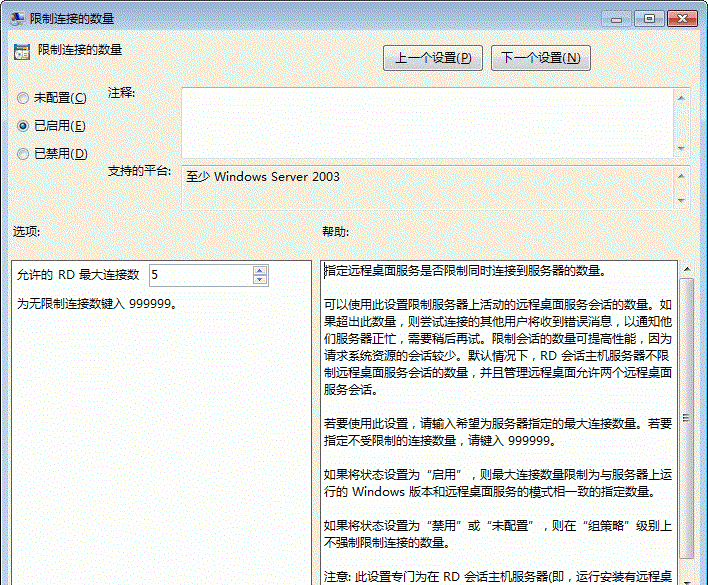Select the 未配置(C) radio button

pos(23,98)
